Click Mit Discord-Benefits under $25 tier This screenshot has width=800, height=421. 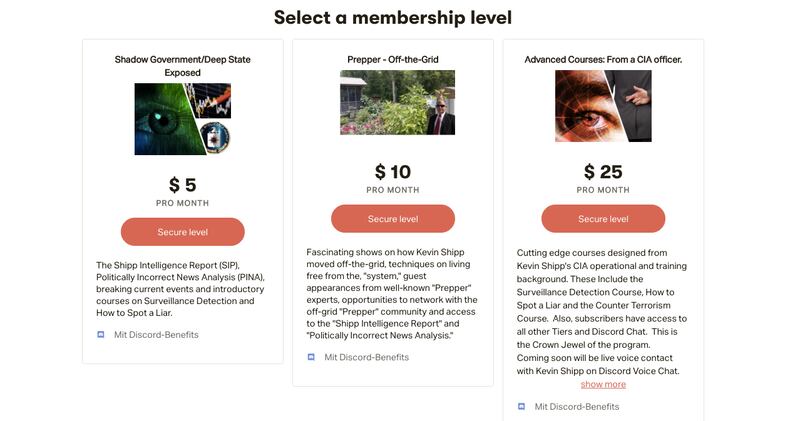576,407
